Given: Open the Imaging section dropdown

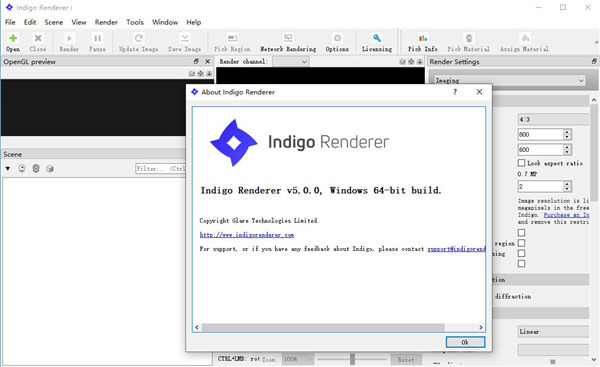Looking at the screenshot, I should pos(510,80).
